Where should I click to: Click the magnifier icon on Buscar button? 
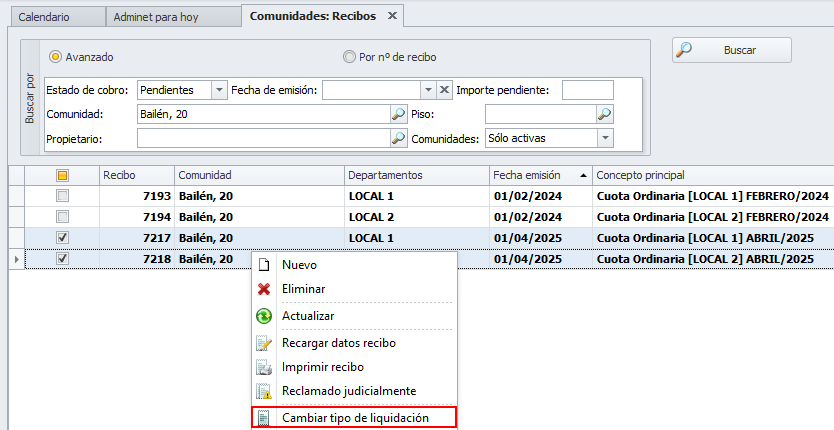click(x=684, y=50)
